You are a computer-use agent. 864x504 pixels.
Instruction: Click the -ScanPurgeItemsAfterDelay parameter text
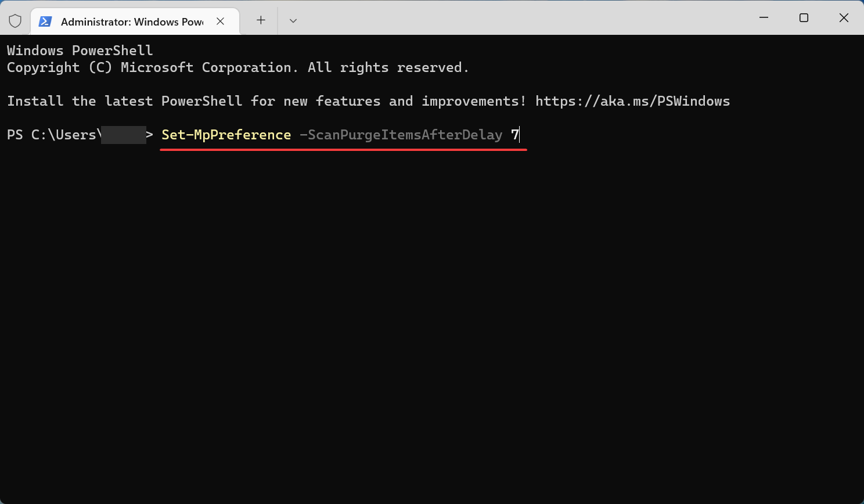[401, 135]
